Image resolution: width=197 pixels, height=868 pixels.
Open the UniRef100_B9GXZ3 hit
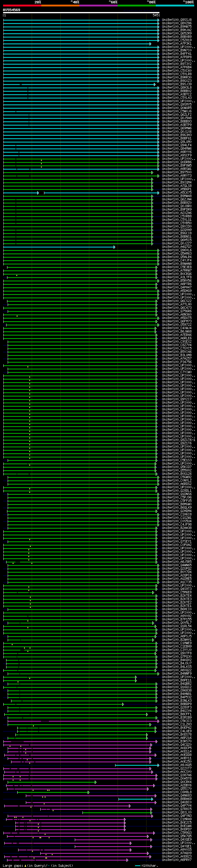click(x=177, y=81)
